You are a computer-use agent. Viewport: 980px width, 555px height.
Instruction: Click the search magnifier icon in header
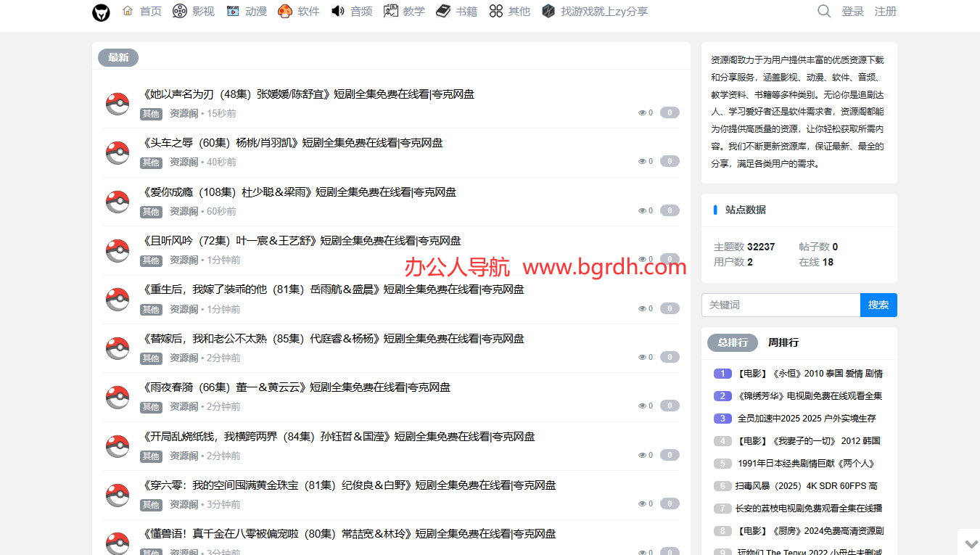click(824, 12)
